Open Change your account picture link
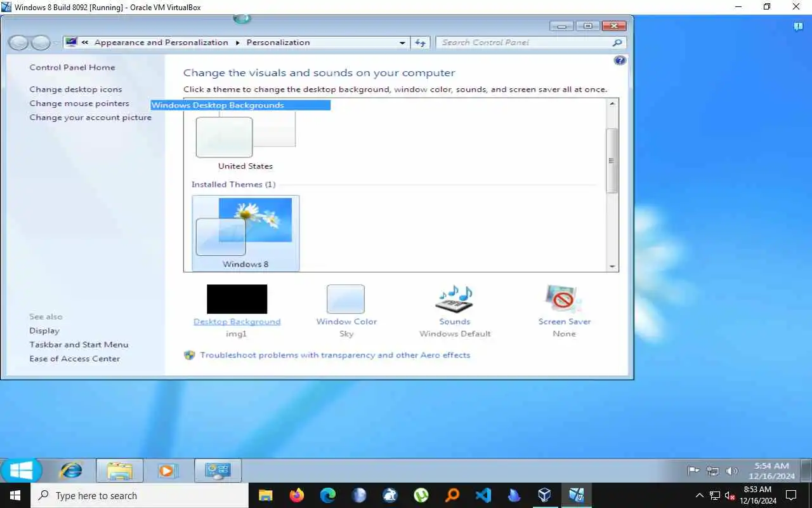The width and height of the screenshot is (812, 508). [90, 117]
